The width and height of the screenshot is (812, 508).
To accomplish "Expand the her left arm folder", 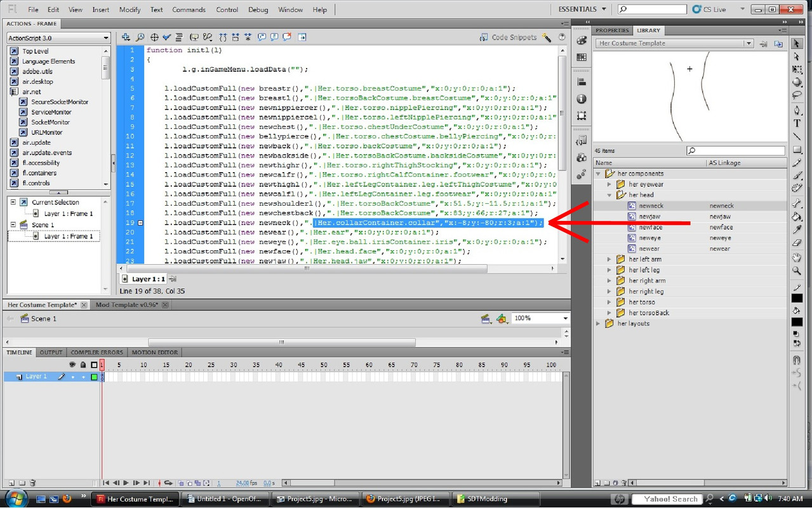I will (609, 259).
